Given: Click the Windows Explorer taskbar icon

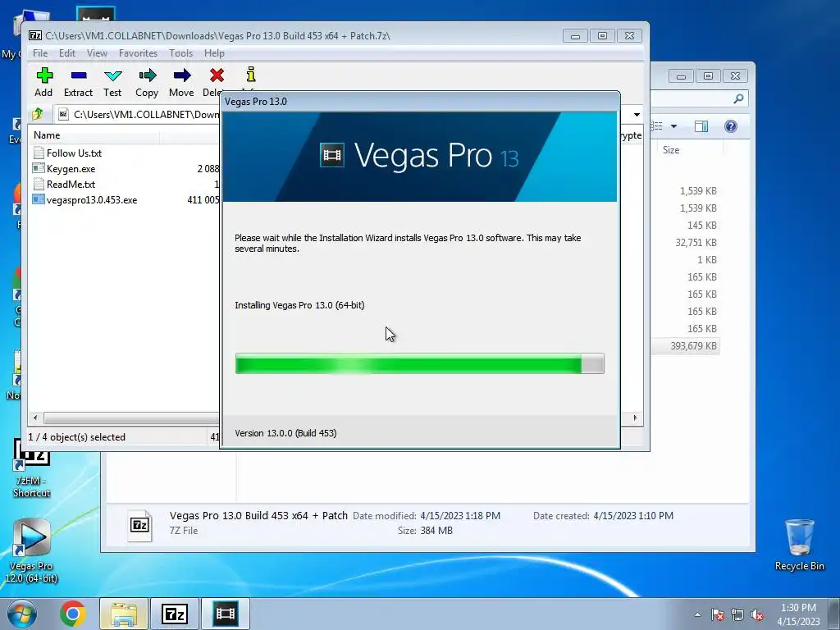Looking at the screenshot, I should (124, 614).
